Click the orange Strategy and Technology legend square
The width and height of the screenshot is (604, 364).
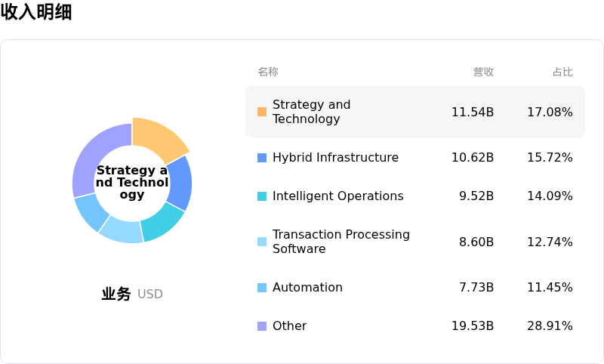point(262,112)
